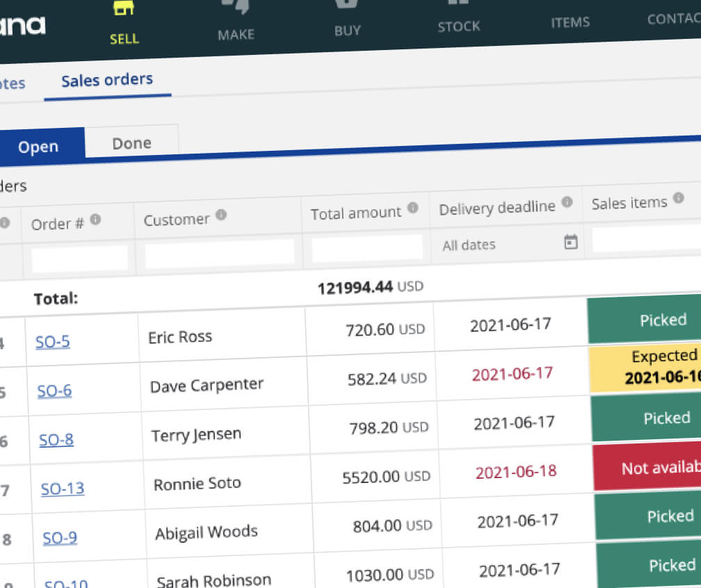
Task: Click the Sell shop icon
Action: click(123, 10)
